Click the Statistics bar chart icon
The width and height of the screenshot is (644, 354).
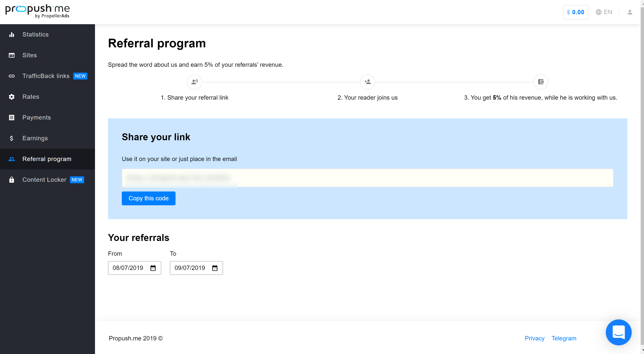[x=11, y=35]
